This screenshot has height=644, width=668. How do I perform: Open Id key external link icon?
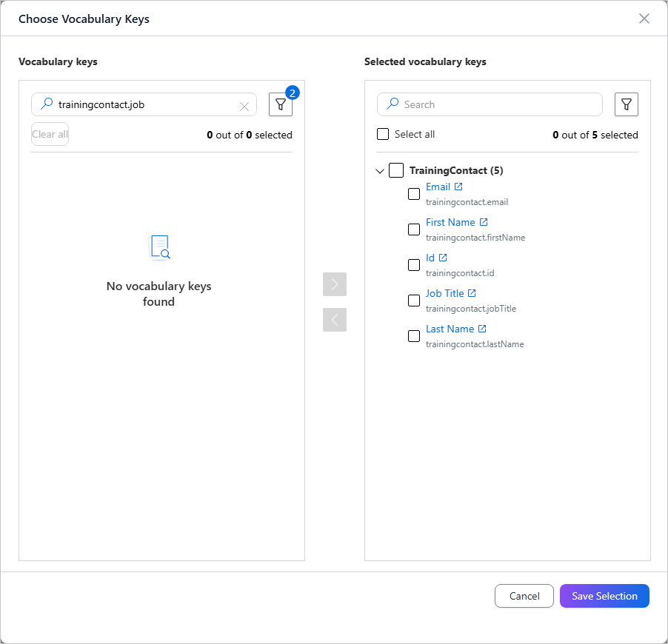[443, 258]
